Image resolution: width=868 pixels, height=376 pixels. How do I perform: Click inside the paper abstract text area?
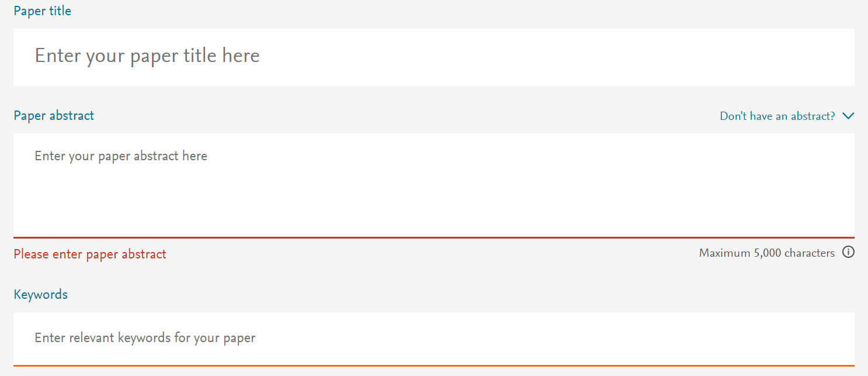[434, 185]
